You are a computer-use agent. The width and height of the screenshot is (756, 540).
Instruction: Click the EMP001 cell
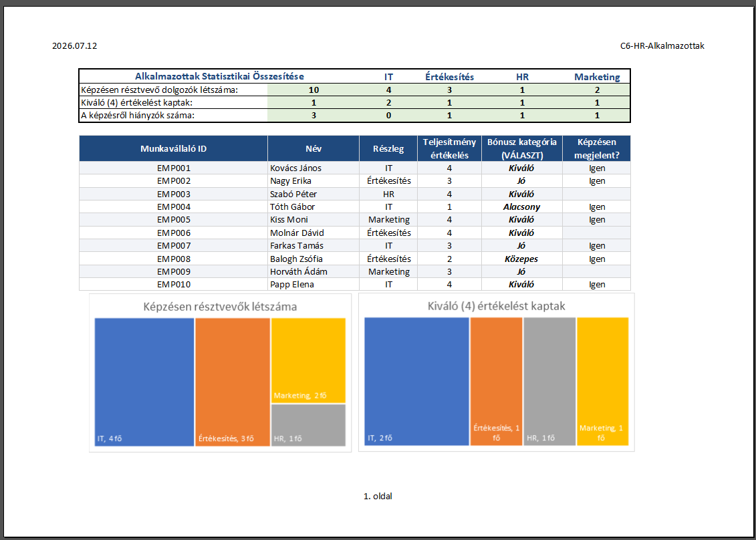(174, 168)
